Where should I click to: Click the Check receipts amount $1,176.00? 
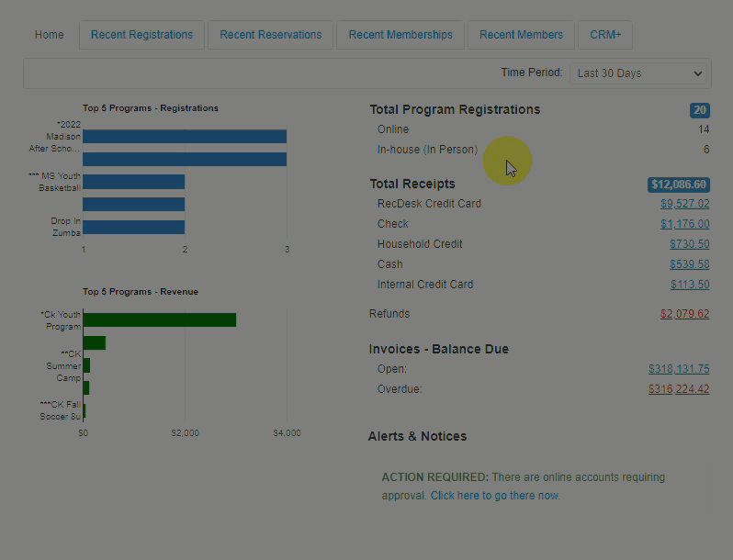coord(684,224)
